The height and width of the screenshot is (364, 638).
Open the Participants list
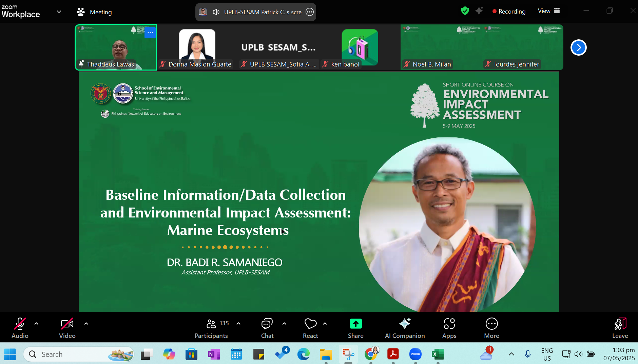211,328
